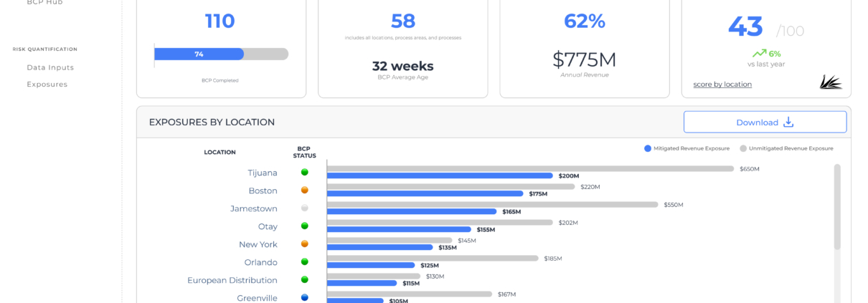Select European Distribution location label

point(232,280)
